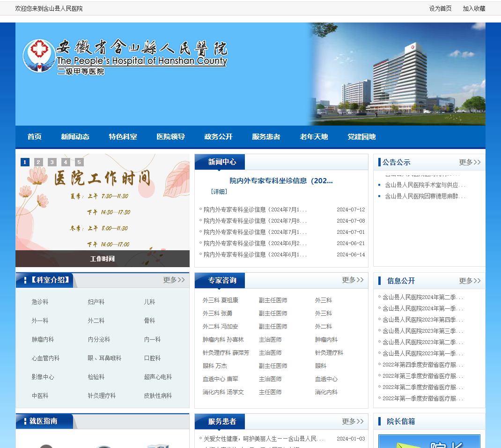Select 中医科 department
The width and height of the screenshot is (501, 448).
coord(40,396)
